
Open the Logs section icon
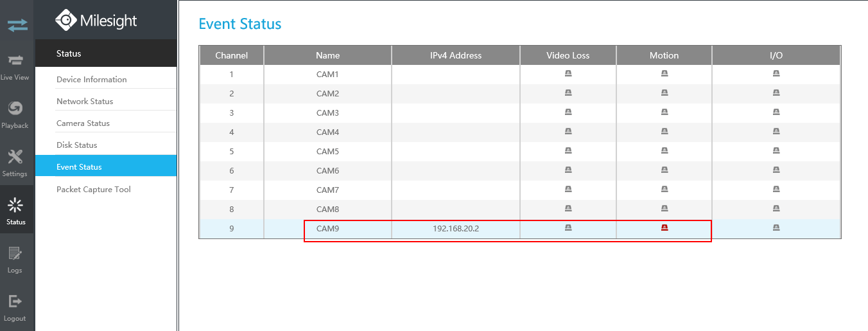click(15, 254)
